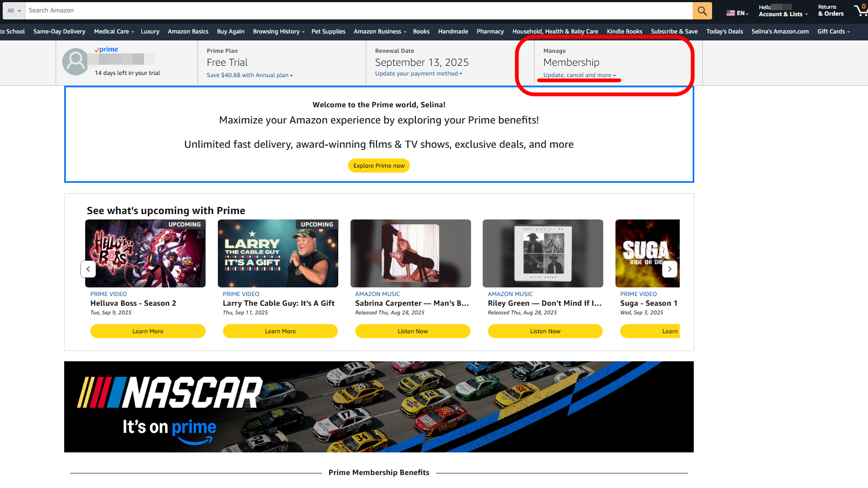868x488 pixels.
Task: Expand Update your payment method
Action: click(x=419, y=74)
